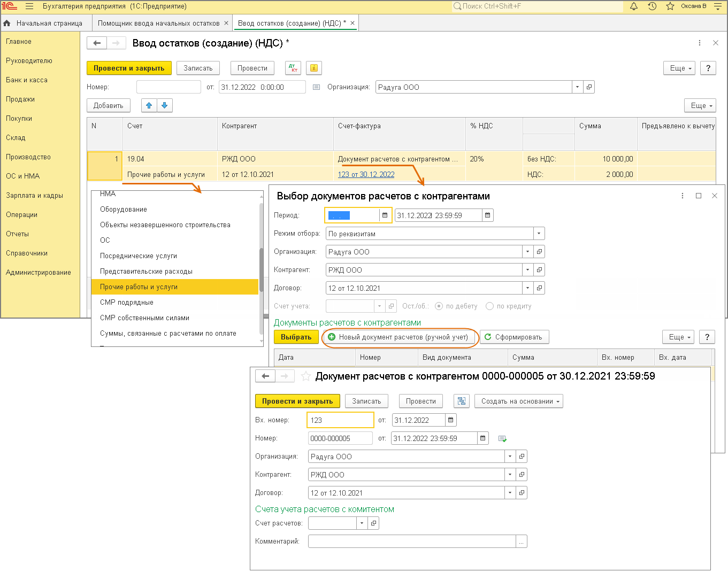Click Добавить button above table
728x572 pixels.
(109, 105)
